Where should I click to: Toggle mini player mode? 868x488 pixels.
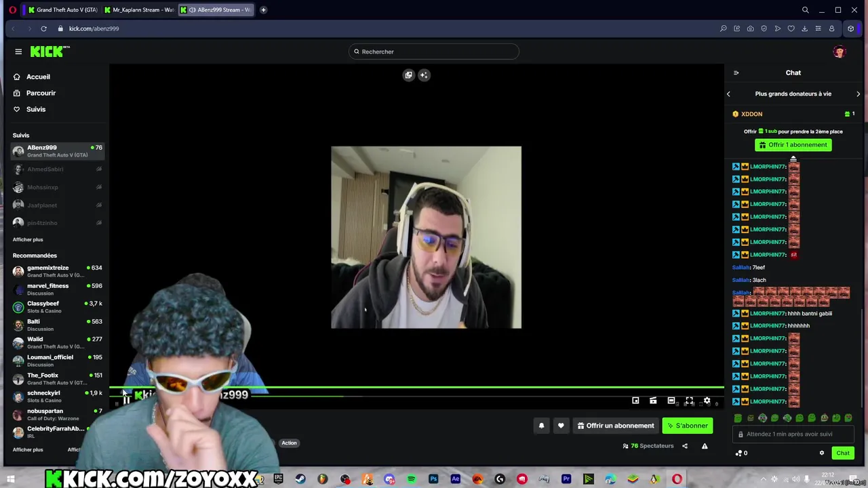tap(635, 401)
